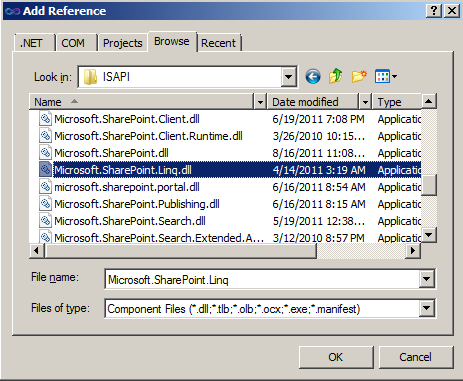Click the date 6/16/2011 8:54 AM
This screenshot has height=381, width=463.
[x=319, y=187]
